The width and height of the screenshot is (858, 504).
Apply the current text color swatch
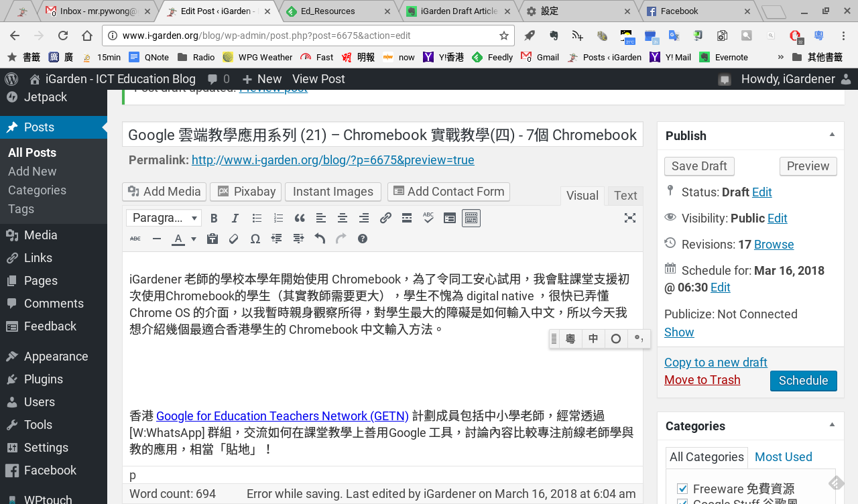[x=178, y=239]
